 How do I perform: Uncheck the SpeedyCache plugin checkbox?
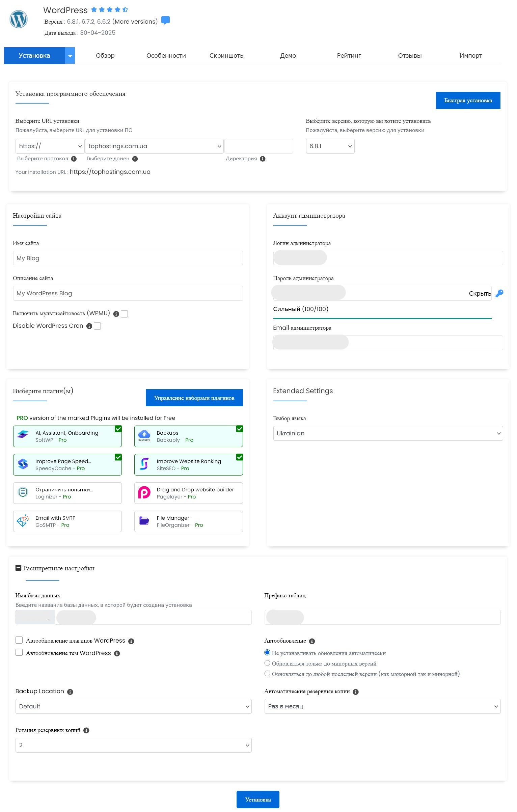coord(118,457)
